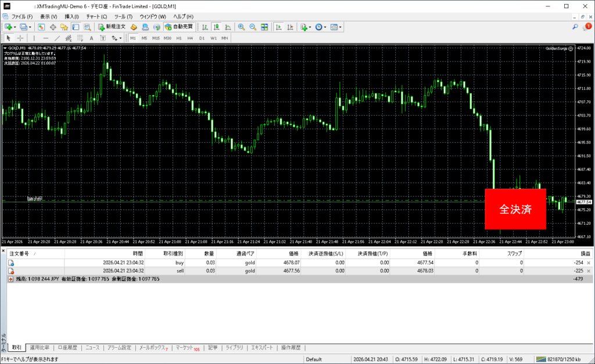Expand the periodicity clock dropdown

click(326, 27)
